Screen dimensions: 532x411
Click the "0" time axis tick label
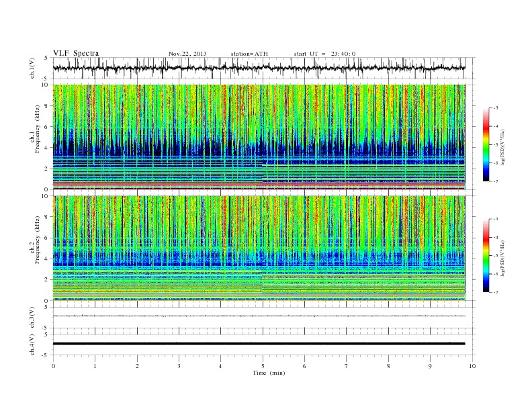(x=53, y=366)
